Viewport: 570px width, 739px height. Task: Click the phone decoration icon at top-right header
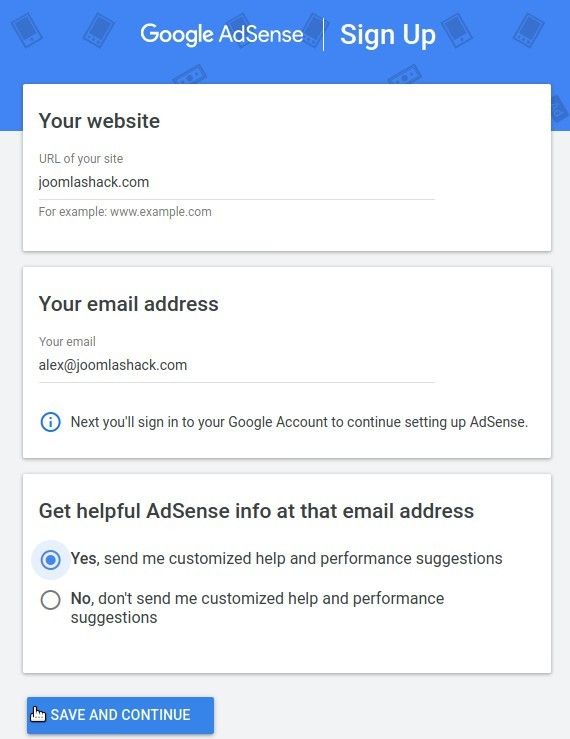coord(529,29)
